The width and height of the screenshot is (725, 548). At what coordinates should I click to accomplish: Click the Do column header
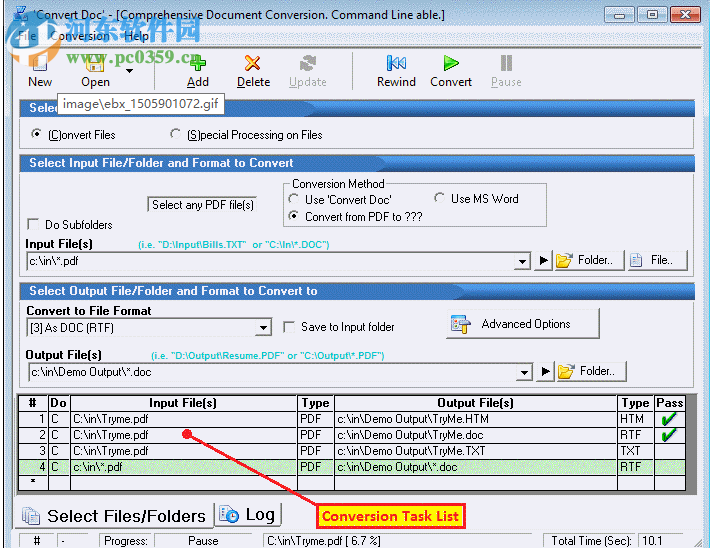[x=59, y=403]
